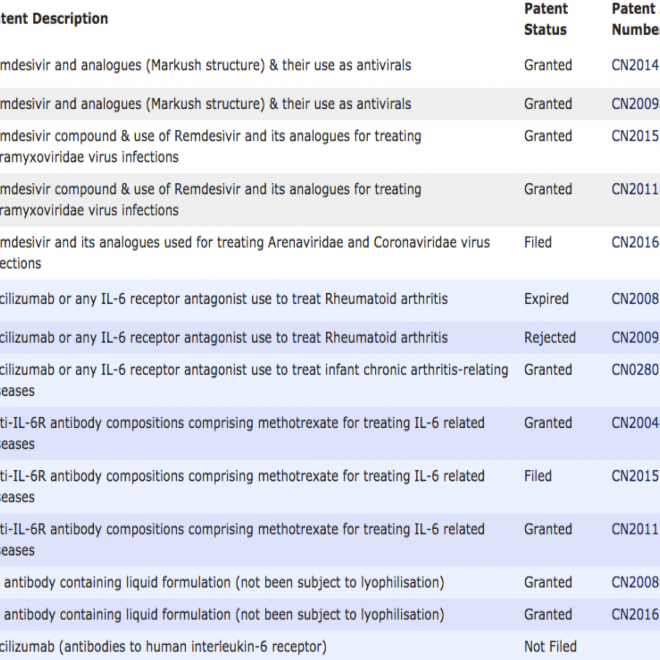Select infant chronic arthritis-relating description

(x=254, y=380)
